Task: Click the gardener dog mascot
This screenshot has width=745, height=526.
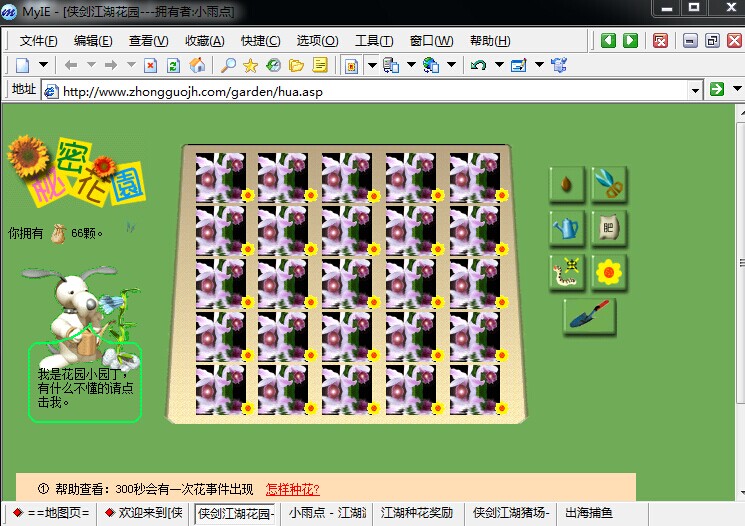Action: [x=80, y=315]
